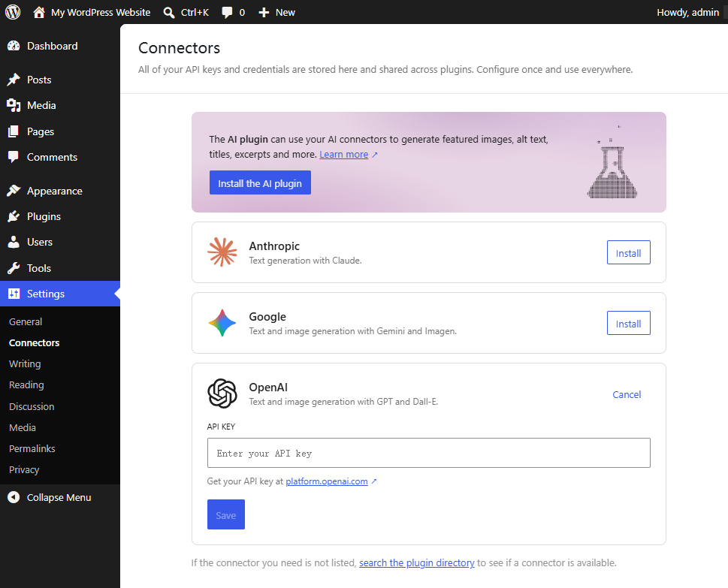This screenshot has width=728, height=588.
Task: Click Collapse Menu label
Action: pos(59,497)
